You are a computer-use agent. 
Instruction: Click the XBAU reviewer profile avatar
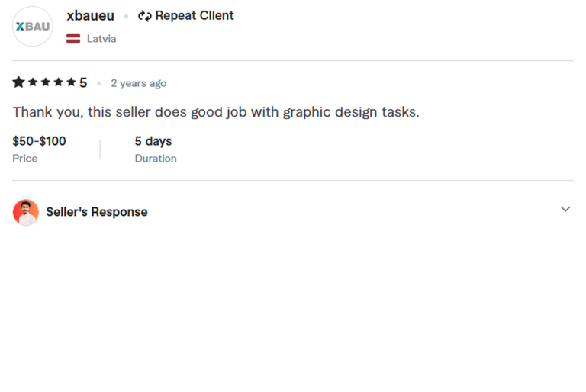33,27
